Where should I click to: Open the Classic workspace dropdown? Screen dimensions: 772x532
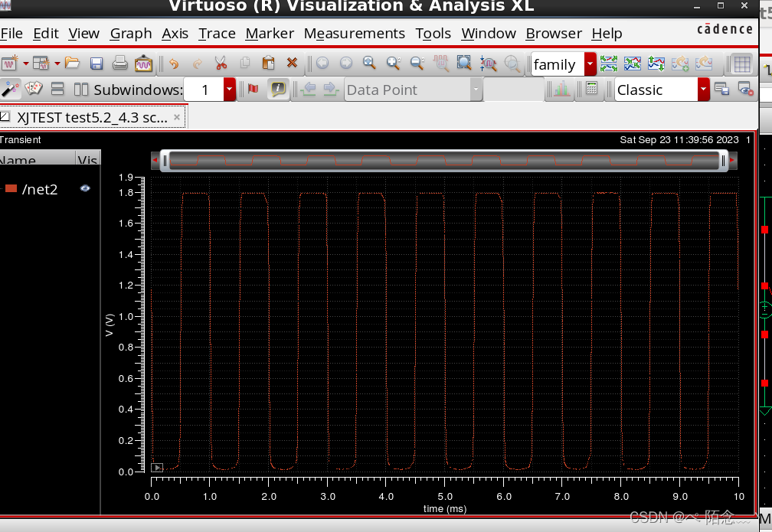pos(704,90)
